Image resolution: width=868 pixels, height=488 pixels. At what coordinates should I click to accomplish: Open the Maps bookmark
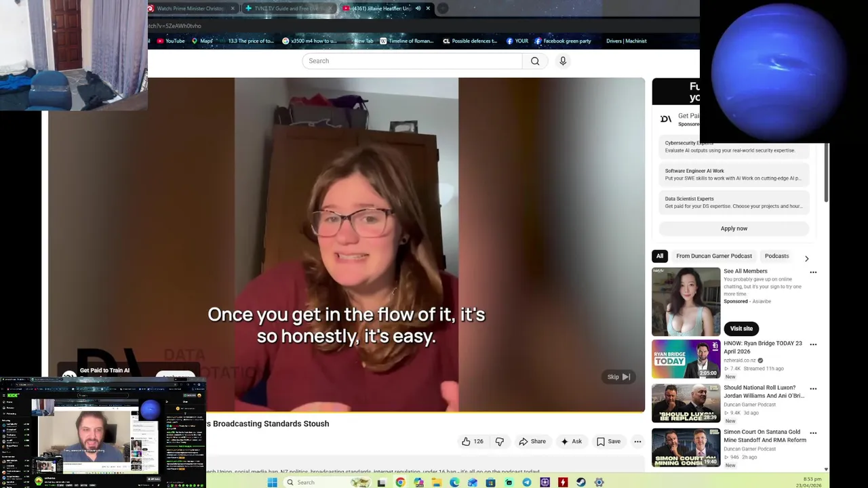pos(202,41)
